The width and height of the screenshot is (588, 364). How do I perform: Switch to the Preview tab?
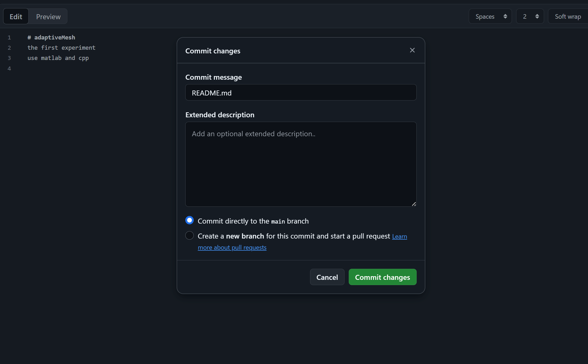pyautogui.click(x=48, y=17)
